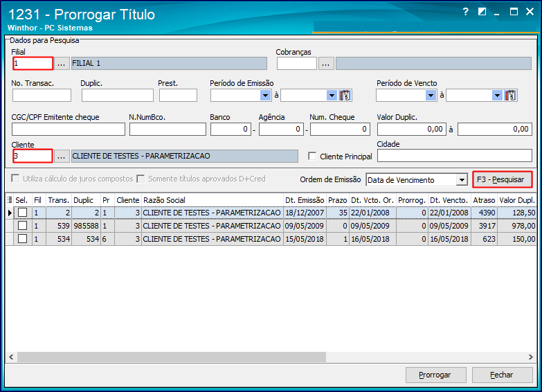The height and width of the screenshot is (392, 542).
Task: Click scrollbar left arrow of grid
Action: tap(11, 357)
